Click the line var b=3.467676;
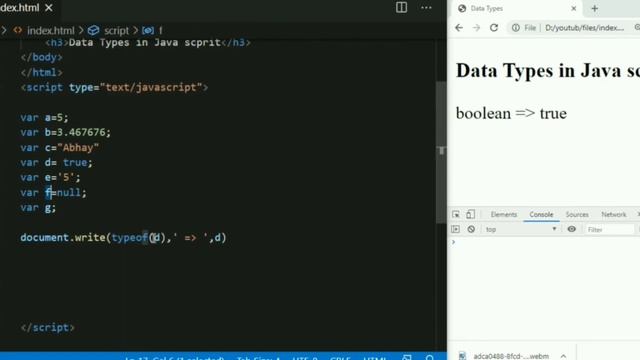Screen dimensions: 640x360 pyautogui.click(x=65, y=132)
